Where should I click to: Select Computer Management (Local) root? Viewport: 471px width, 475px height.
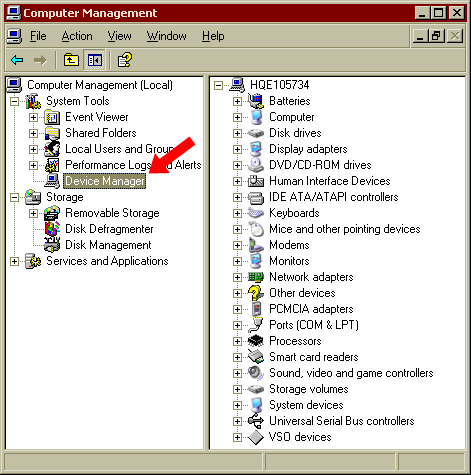(x=100, y=85)
